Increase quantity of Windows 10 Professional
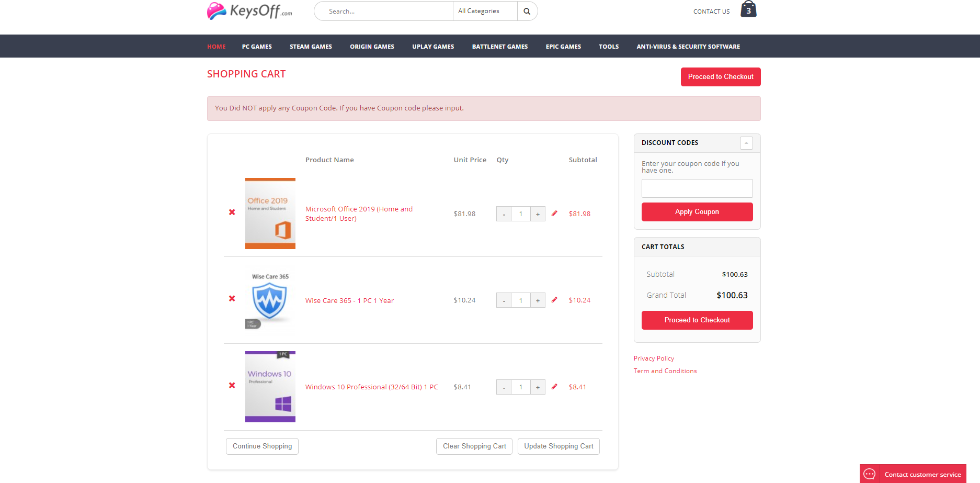980x483 pixels. click(538, 387)
